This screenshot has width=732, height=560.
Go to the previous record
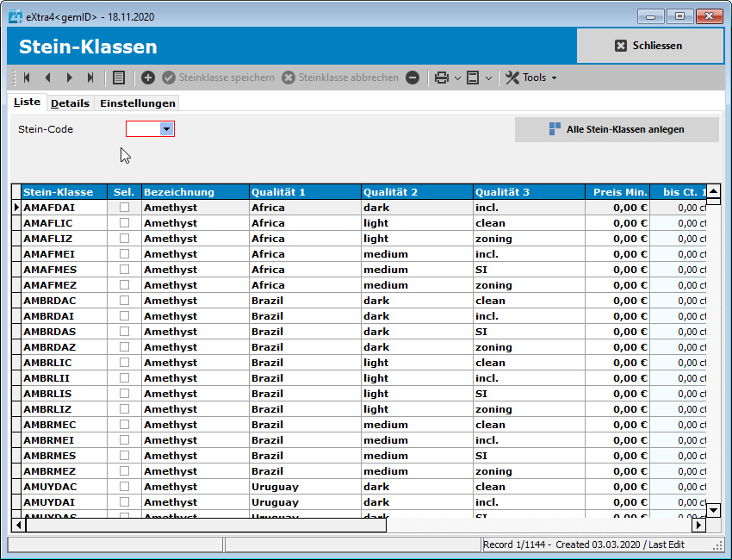coord(47,78)
